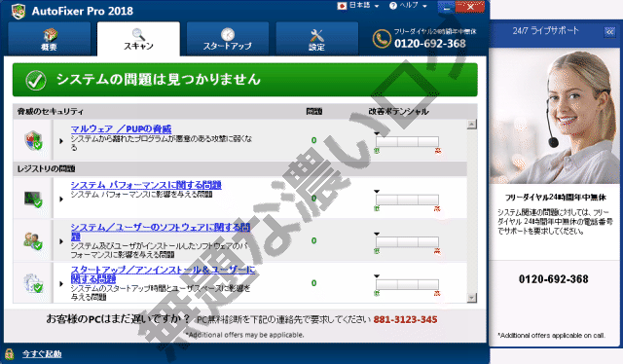Click the フリーダイヤル24時間年中無休 support heading
This screenshot has height=364, width=623.
click(x=556, y=198)
